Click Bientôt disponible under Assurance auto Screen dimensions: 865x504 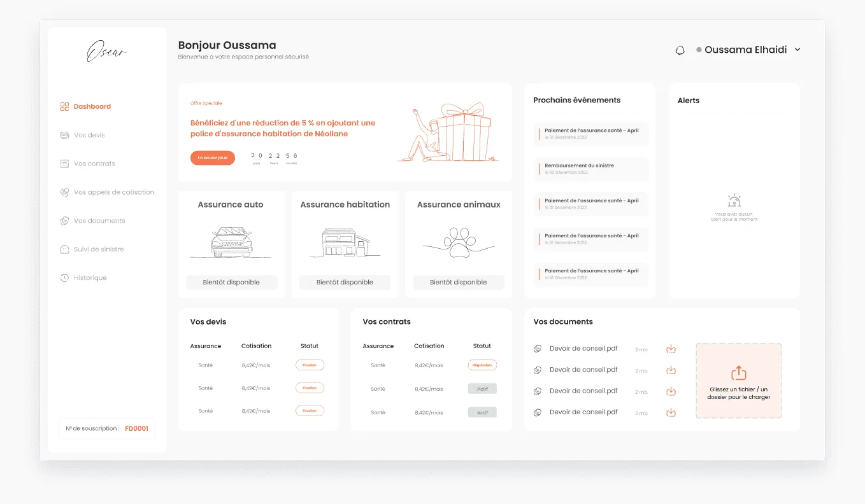point(232,283)
